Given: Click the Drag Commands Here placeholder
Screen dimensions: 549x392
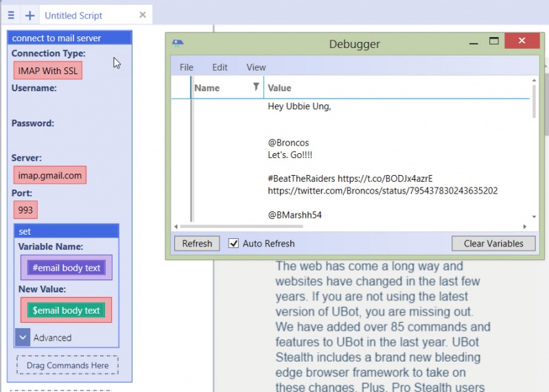Looking at the screenshot, I should click(67, 365).
